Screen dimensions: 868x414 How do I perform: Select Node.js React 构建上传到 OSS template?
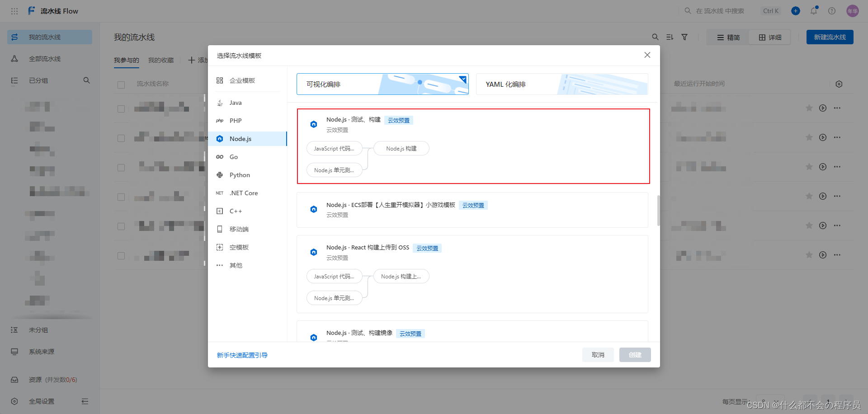pos(472,274)
